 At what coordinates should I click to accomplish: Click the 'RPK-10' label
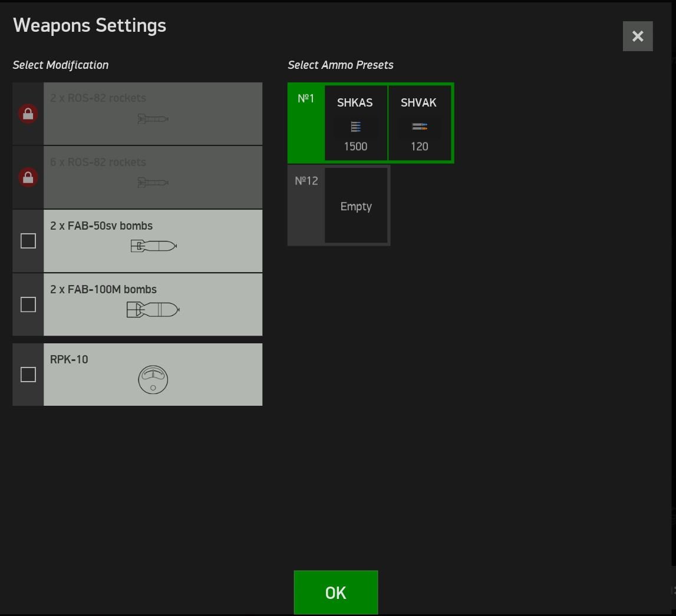coord(69,359)
